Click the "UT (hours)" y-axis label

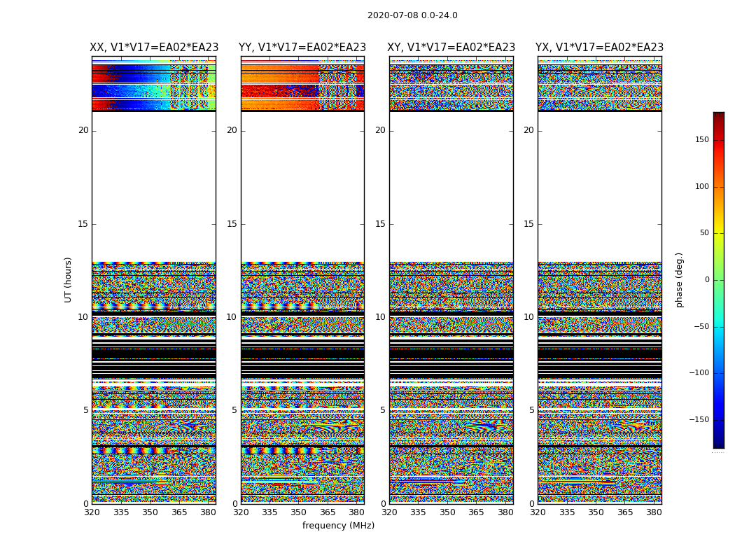coord(68,280)
